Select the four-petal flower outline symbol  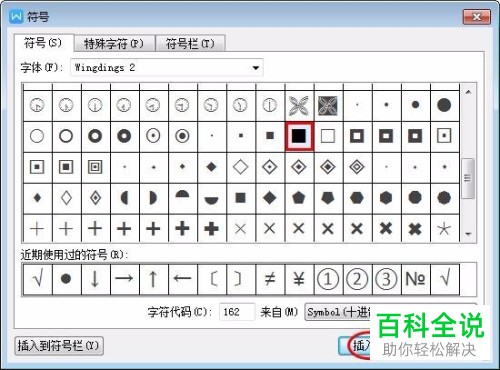point(299,105)
